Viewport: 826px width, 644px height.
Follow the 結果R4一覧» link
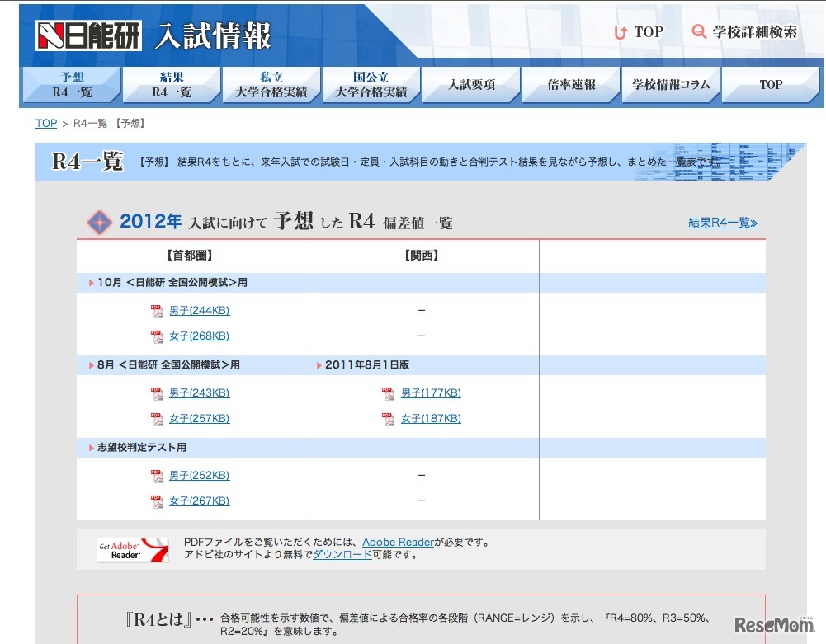tap(724, 223)
